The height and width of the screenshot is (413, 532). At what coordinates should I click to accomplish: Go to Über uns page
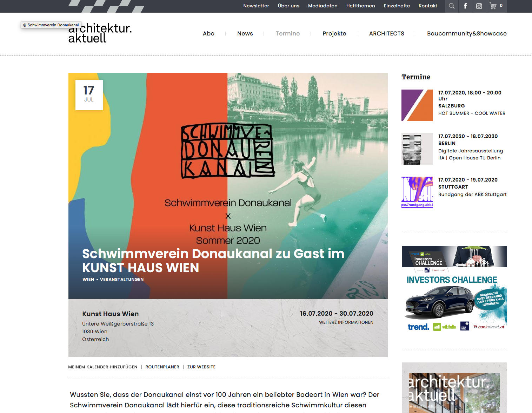pyautogui.click(x=288, y=6)
